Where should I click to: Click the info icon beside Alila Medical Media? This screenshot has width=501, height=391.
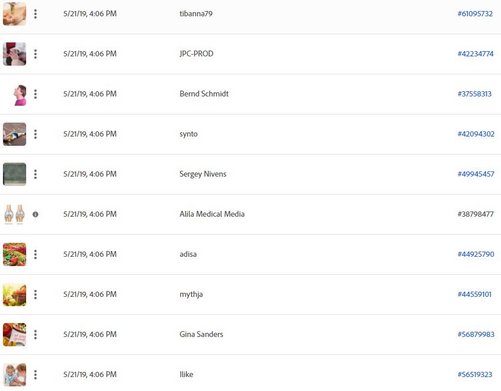pos(35,214)
